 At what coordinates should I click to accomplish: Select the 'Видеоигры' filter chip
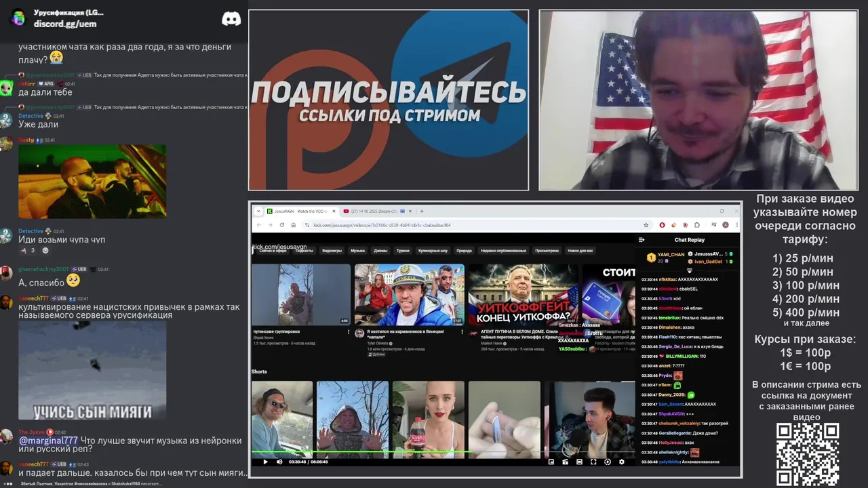332,251
